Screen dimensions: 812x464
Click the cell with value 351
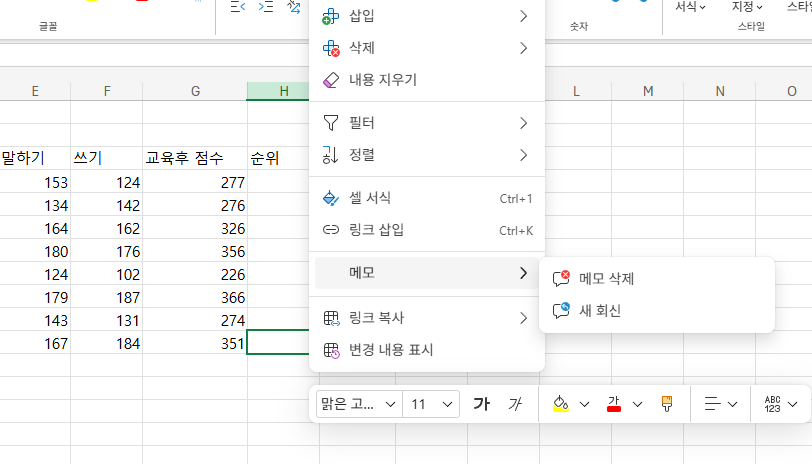pyautogui.click(x=195, y=343)
